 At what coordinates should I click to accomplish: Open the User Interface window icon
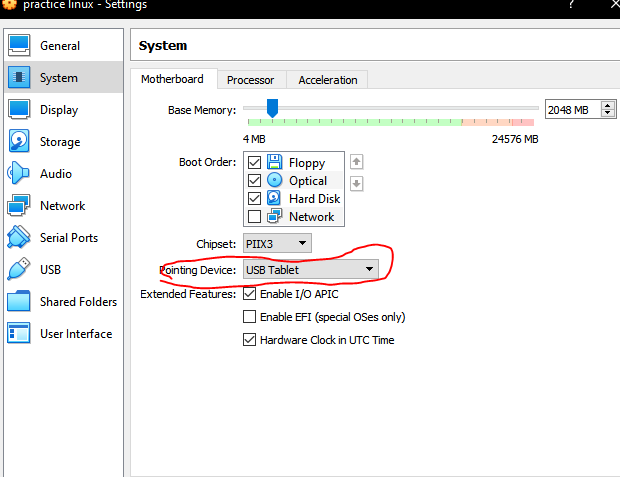point(19,333)
